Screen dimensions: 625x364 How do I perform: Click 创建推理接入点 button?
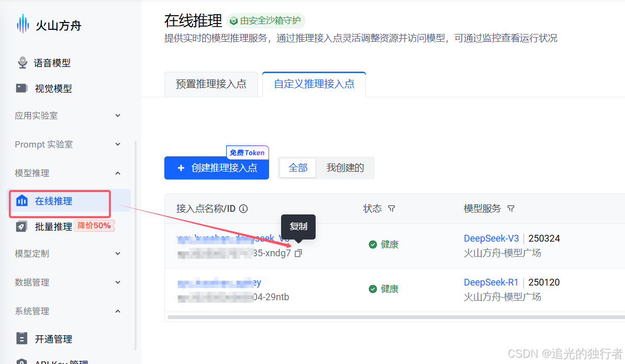point(216,168)
